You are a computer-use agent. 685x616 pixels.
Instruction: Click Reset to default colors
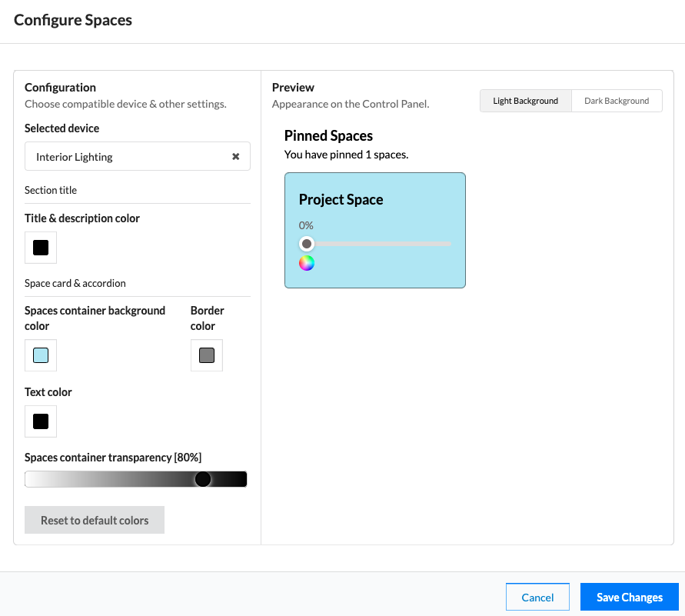[x=95, y=520]
